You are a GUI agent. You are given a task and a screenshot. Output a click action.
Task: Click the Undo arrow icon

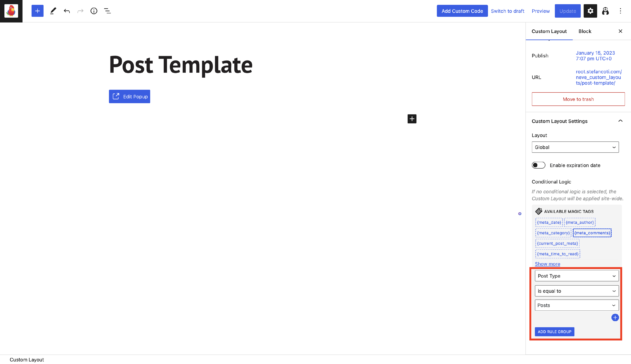66,11
